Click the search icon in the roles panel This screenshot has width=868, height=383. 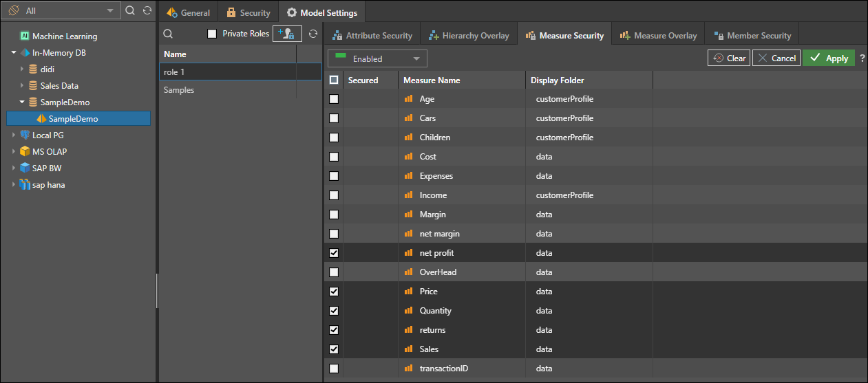point(168,34)
